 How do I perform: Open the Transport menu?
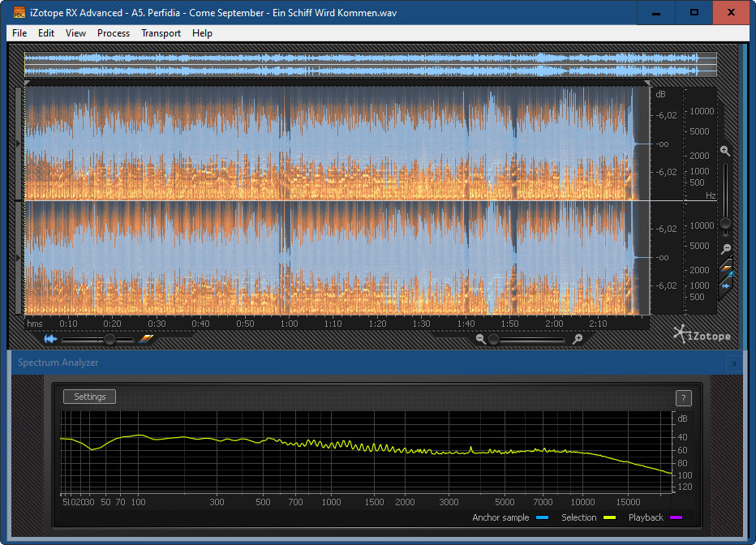click(x=161, y=33)
